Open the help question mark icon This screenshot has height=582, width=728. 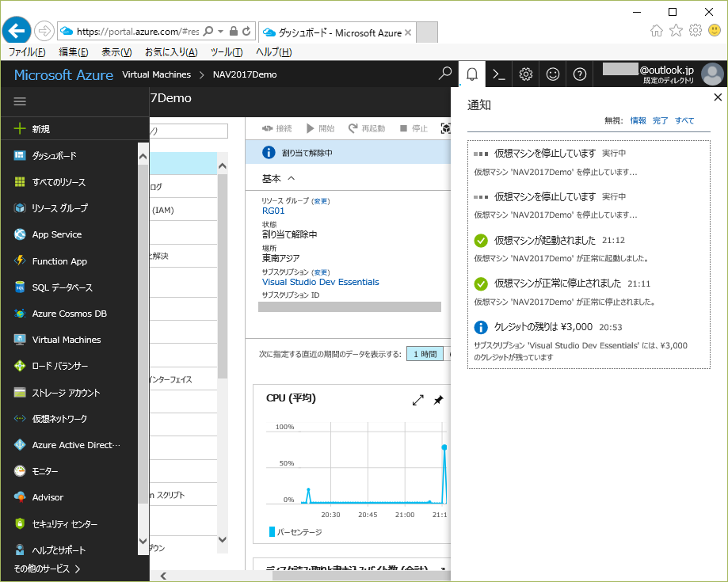click(579, 74)
